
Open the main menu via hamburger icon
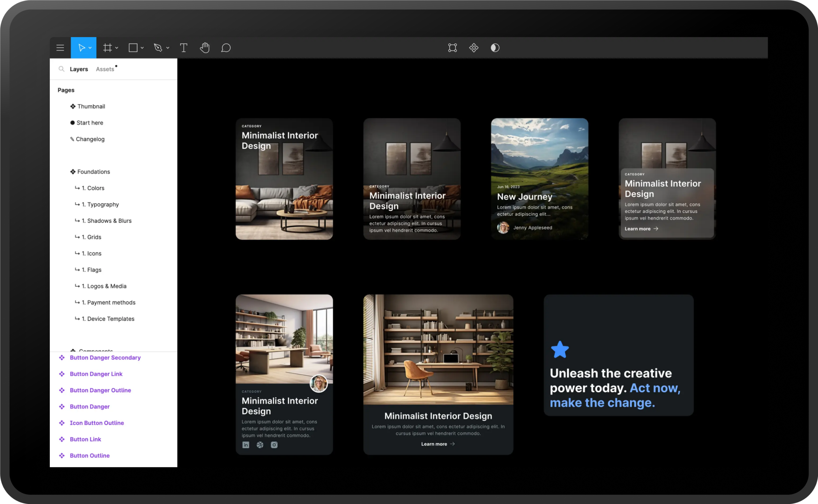coord(60,47)
